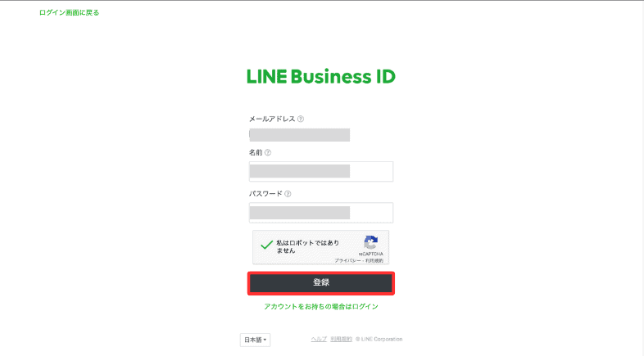644x356 pixels.
Task: Click the 登録 button
Action: [320, 283]
